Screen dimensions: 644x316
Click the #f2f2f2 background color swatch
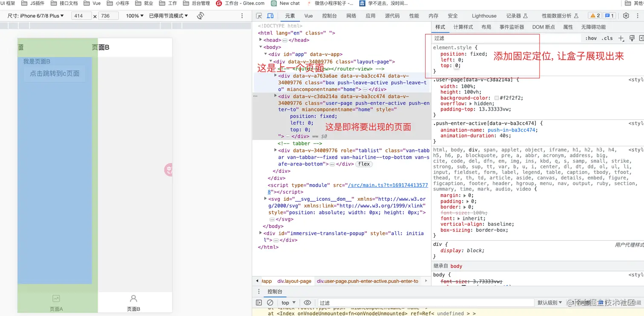[x=497, y=98]
